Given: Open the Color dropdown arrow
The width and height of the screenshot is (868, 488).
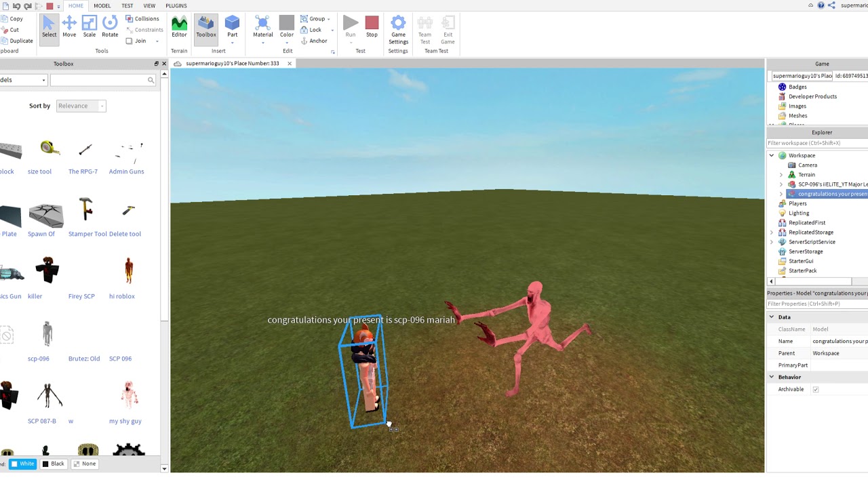Looking at the screenshot, I should pos(287,43).
